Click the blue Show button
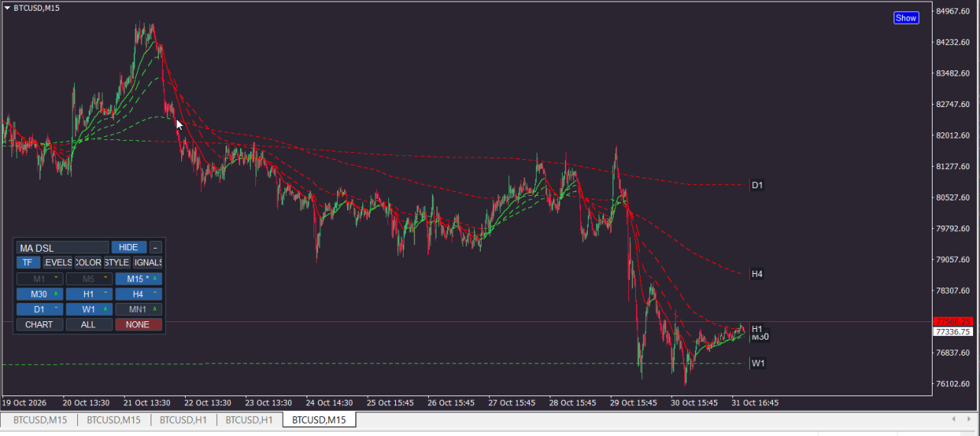Screen dimensions: 980x436 [x=906, y=18]
